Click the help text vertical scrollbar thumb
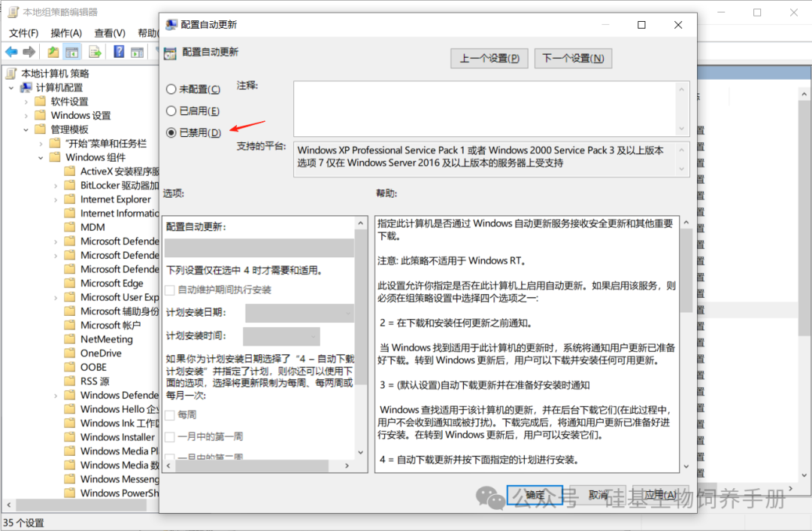The height and width of the screenshot is (531, 812). coord(686,271)
